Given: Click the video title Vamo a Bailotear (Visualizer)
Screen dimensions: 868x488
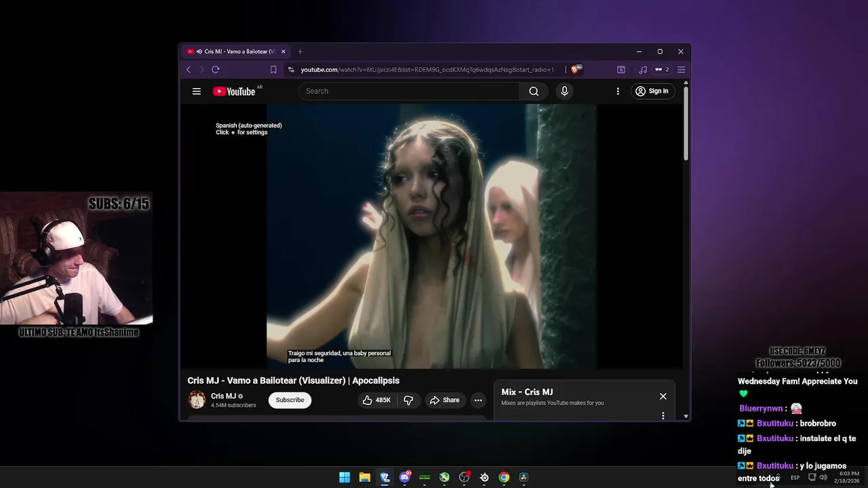Looking at the screenshot, I should (x=293, y=381).
